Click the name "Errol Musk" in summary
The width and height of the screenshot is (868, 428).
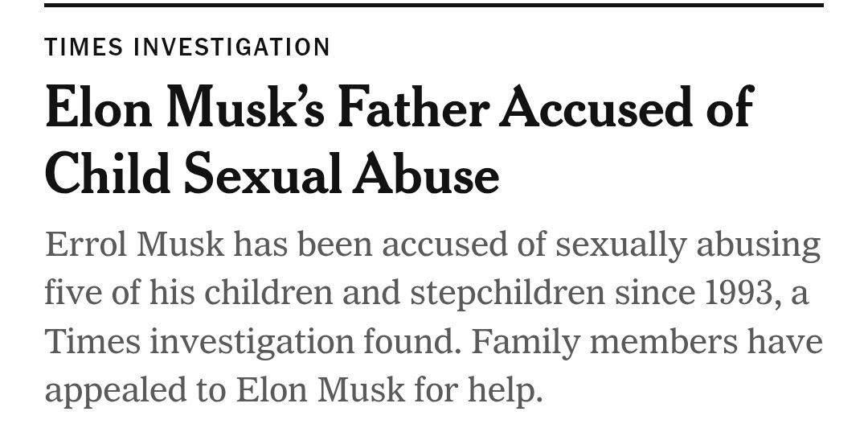[134, 245]
